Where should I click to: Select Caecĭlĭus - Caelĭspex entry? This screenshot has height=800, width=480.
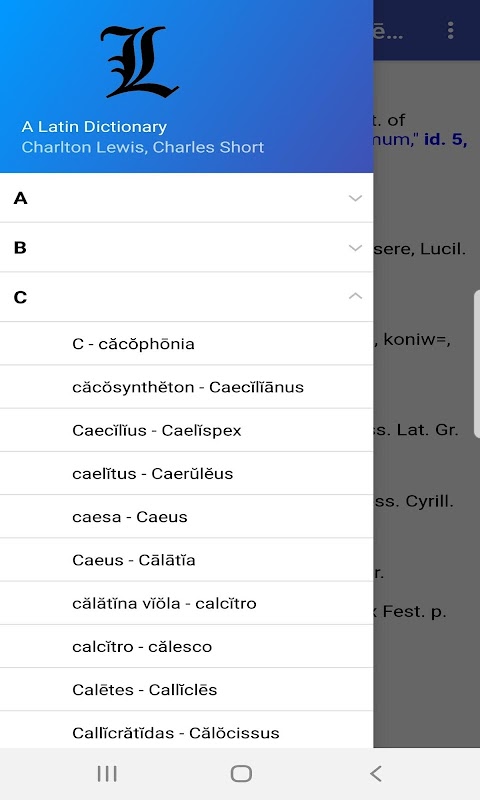point(186,430)
